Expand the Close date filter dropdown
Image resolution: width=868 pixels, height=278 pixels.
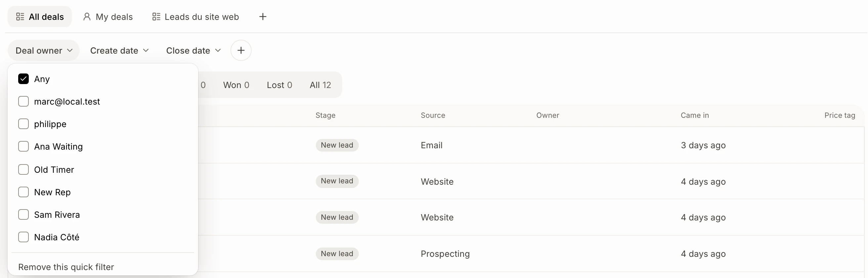click(x=193, y=50)
